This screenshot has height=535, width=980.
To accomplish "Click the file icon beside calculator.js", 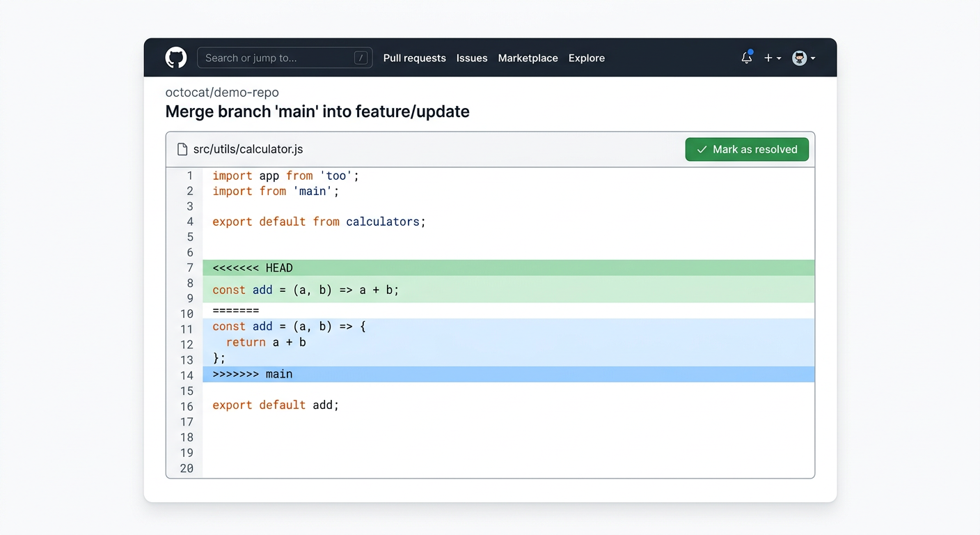I will [x=181, y=148].
